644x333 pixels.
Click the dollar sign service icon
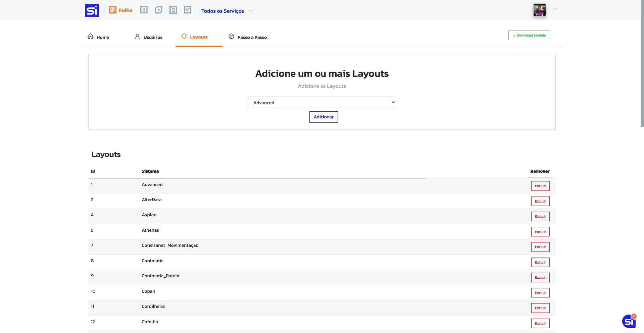click(x=173, y=10)
